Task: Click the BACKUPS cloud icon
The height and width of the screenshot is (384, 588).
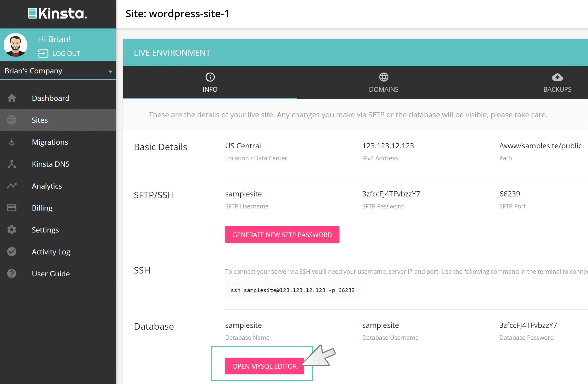Action: pyautogui.click(x=557, y=77)
